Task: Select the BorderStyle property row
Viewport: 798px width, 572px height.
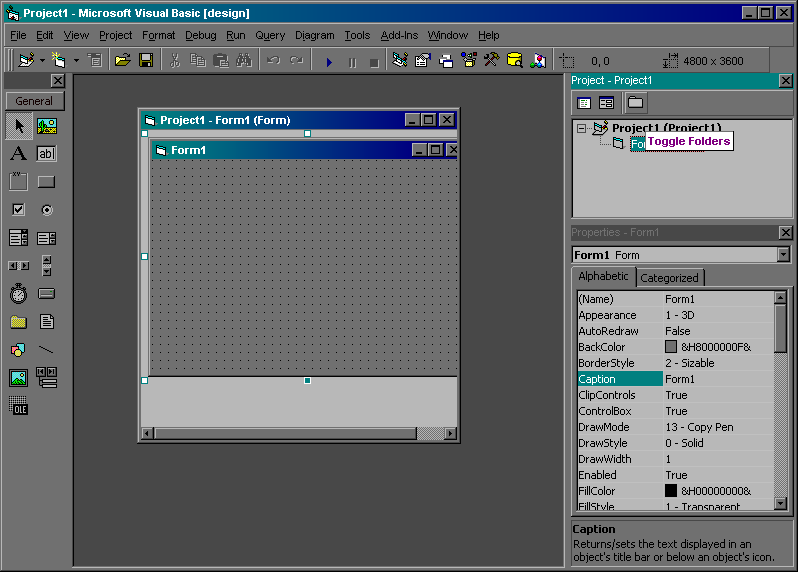Action: pos(675,363)
